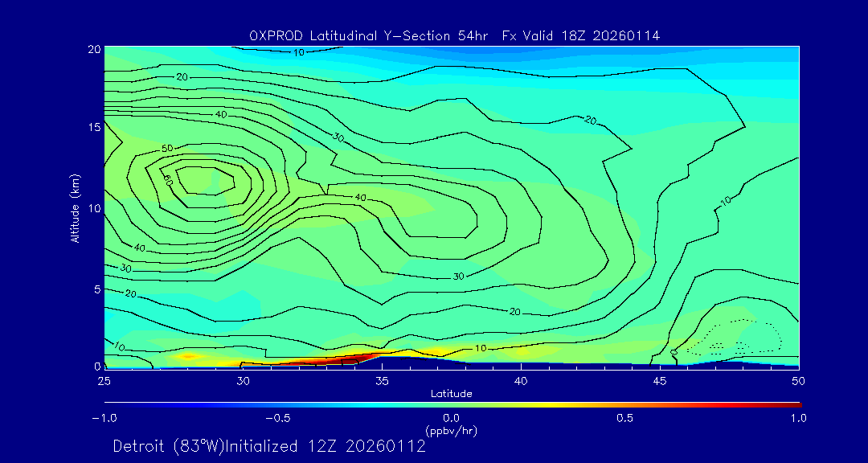
Task: Click the 50 contour label inside the plot
Action: click(x=167, y=149)
